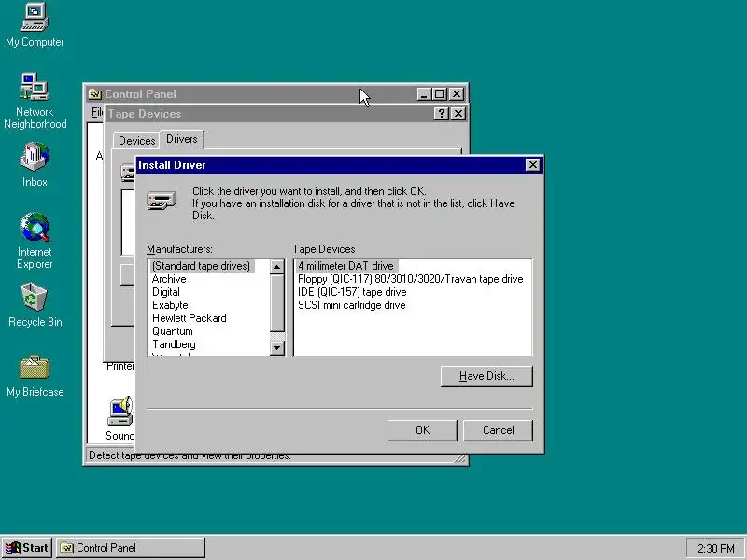
Task: Select Hewlett Packard manufacturer
Action: 190,318
